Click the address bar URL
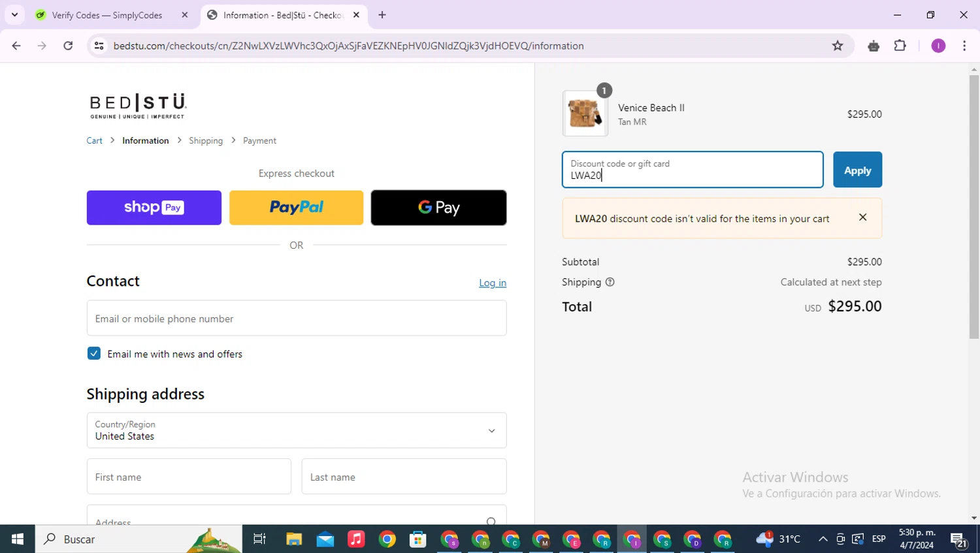Viewport: 980px width, 553px height. point(348,46)
